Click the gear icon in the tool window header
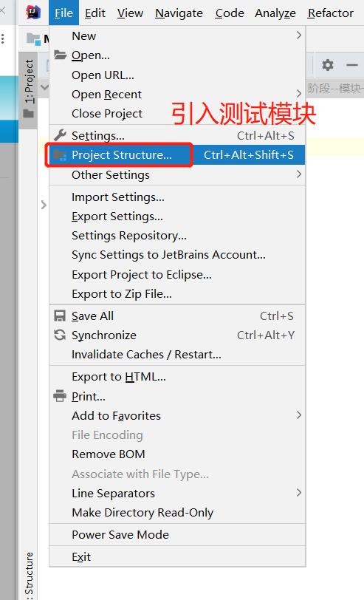The image size is (364, 600). (x=327, y=65)
